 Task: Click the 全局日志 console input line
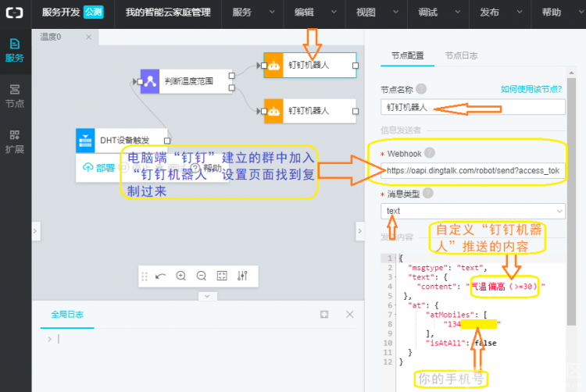pos(202,339)
